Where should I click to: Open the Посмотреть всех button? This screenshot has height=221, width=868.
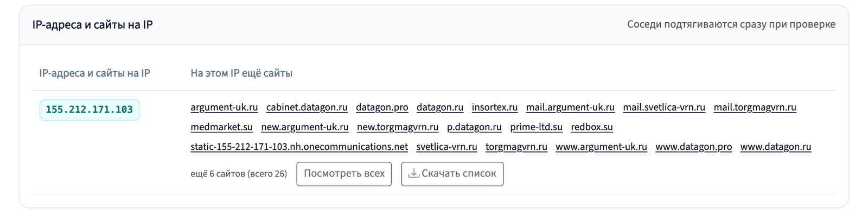pos(344,174)
